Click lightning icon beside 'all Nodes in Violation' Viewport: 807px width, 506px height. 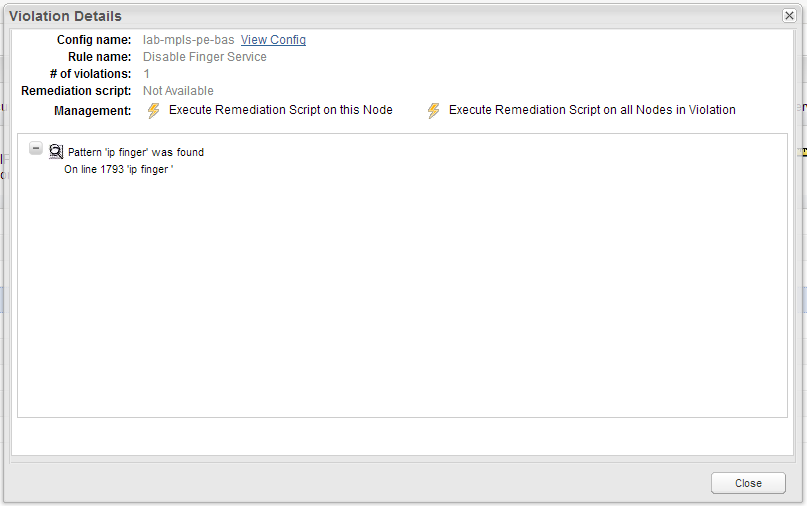433,110
